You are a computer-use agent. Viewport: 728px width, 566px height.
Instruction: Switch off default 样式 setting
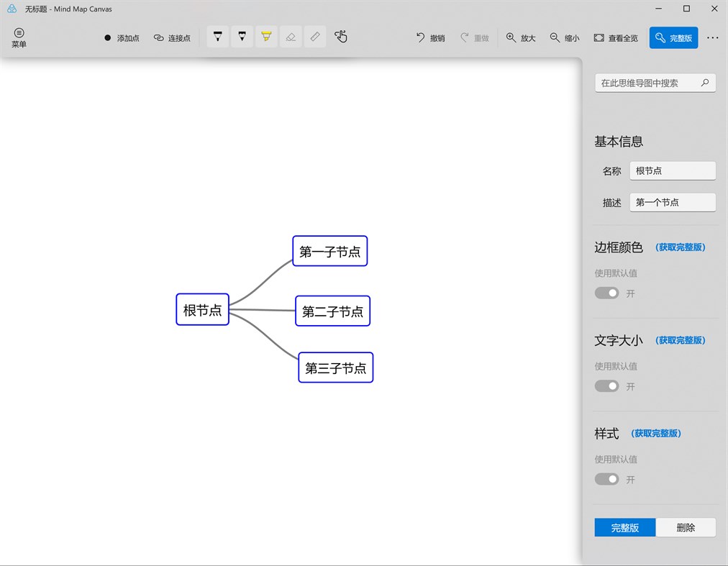606,478
